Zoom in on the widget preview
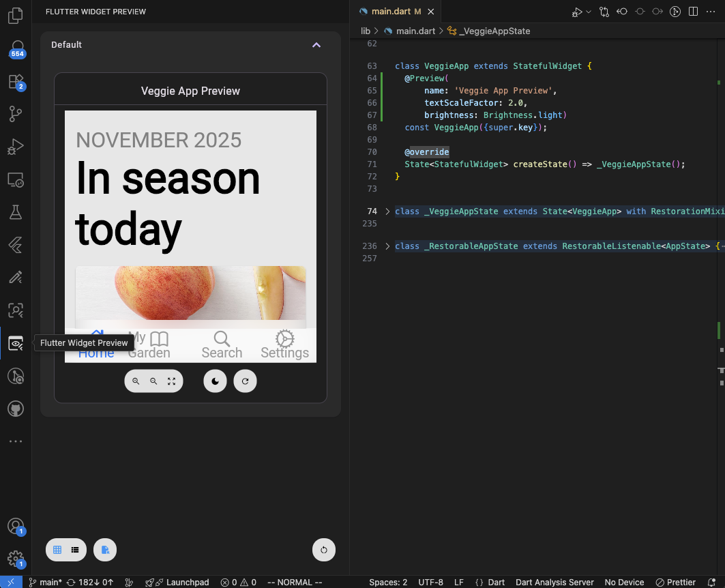Image resolution: width=725 pixels, height=588 pixels. (x=136, y=381)
